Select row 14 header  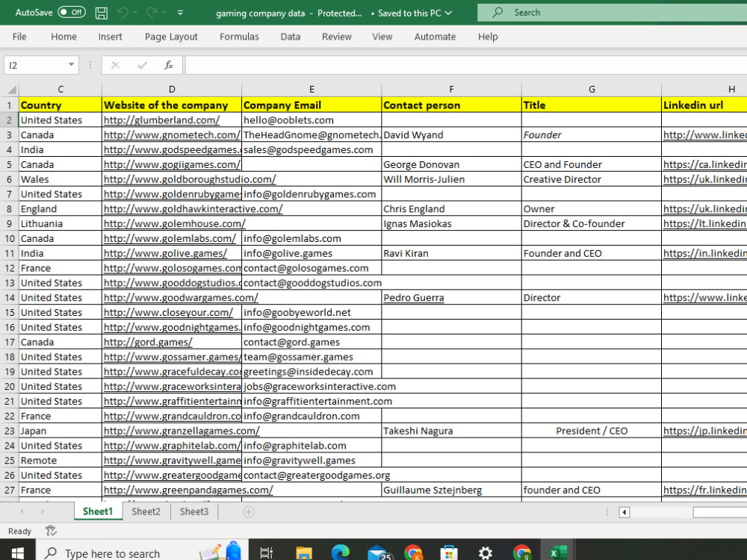point(10,298)
